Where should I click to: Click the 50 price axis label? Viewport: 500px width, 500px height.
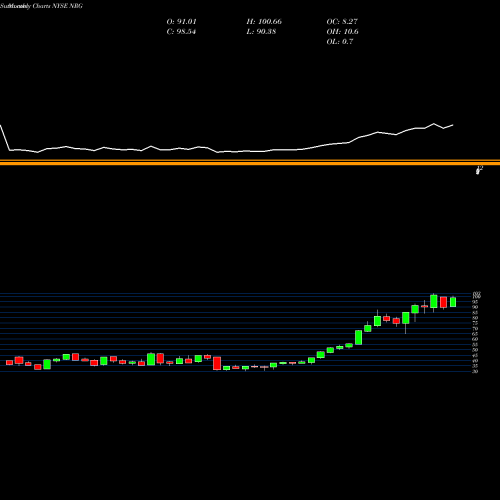click(475, 350)
